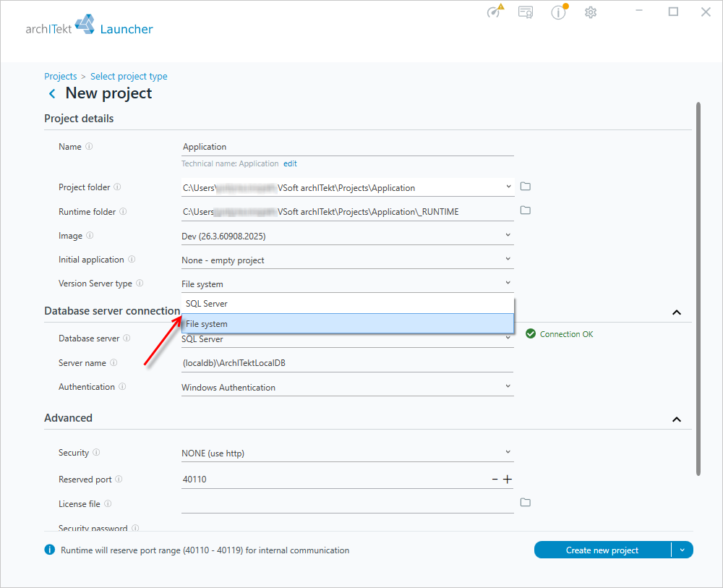Click the vertical scrollbar of the form
The image size is (723, 588).
[x=698, y=289]
